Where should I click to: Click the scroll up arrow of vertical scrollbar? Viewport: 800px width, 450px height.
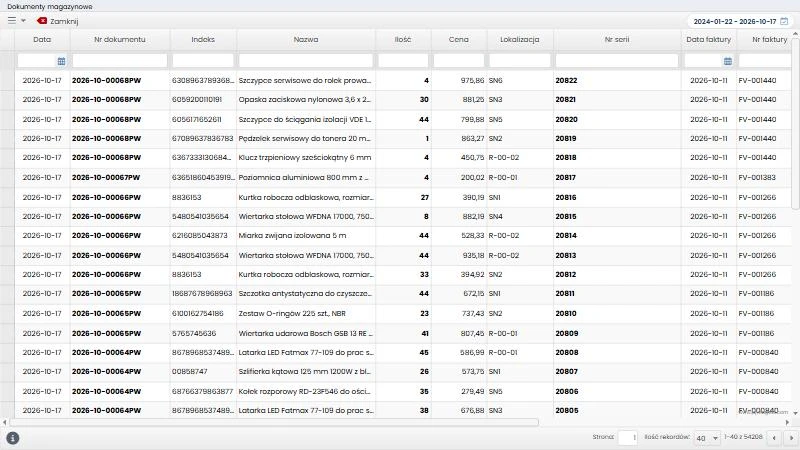click(x=795, y=34)
